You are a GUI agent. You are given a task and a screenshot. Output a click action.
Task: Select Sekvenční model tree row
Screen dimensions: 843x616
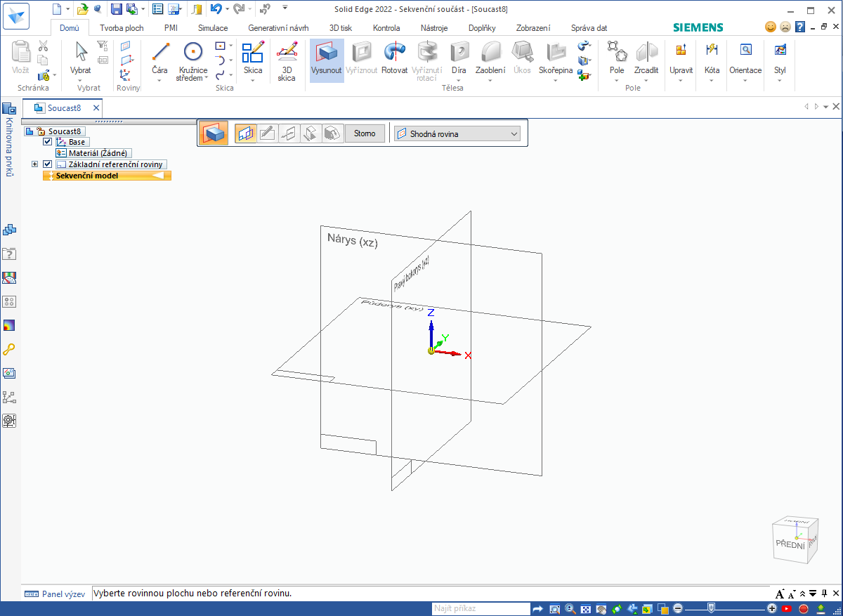coord(107,176)
